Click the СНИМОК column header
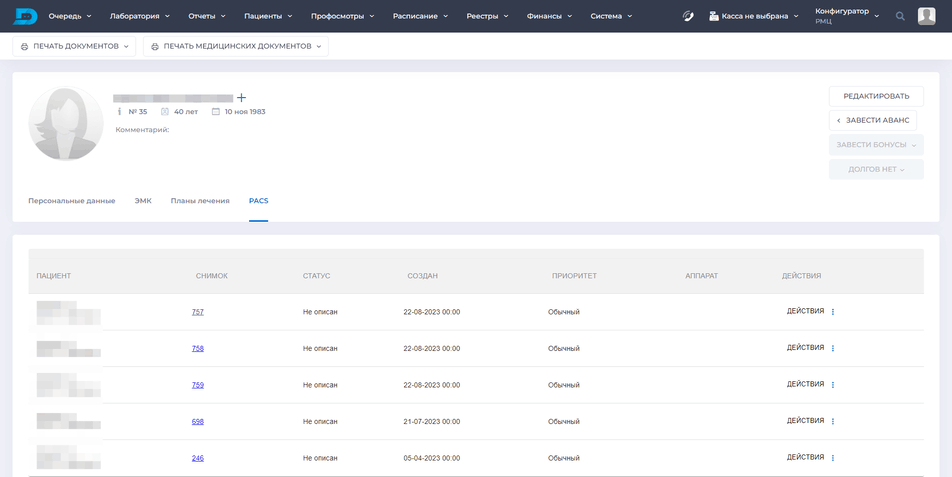 pos(211,276)
